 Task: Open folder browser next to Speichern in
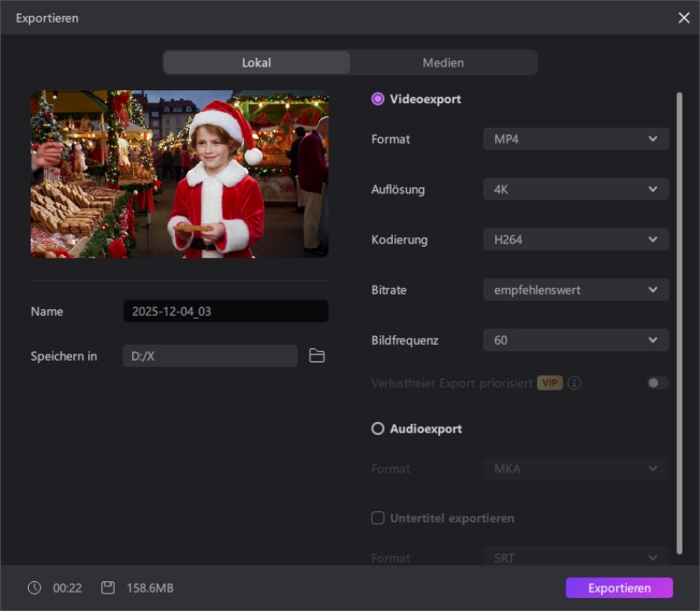pos(317,355)
